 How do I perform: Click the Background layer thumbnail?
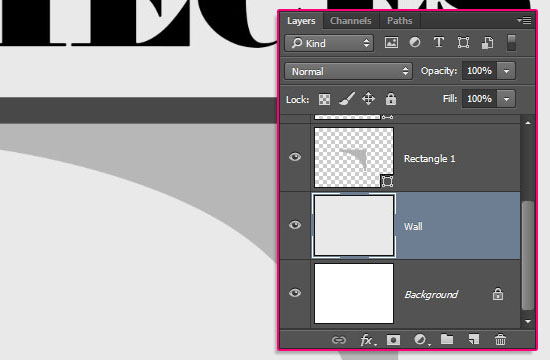pos(354,294)
